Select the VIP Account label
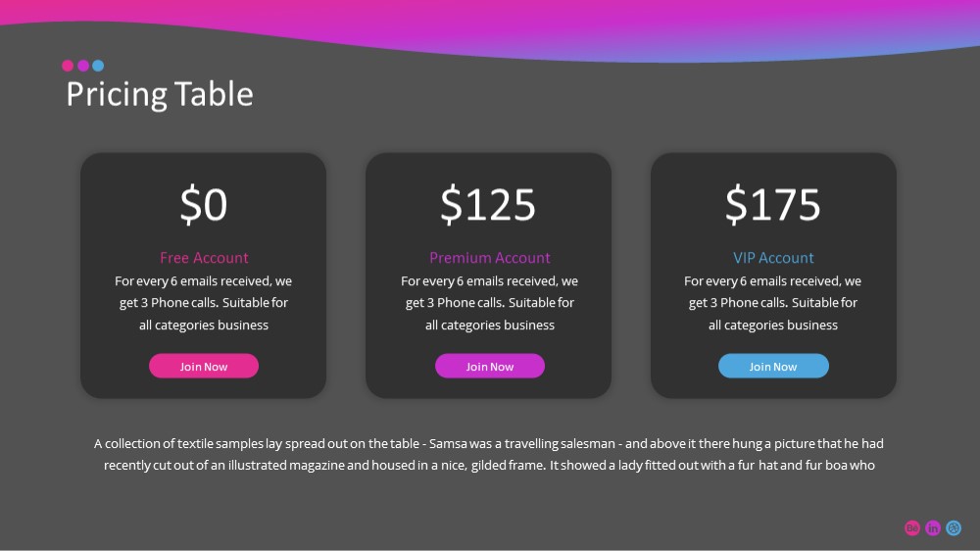Screen dimensions: 980x551 773,258
